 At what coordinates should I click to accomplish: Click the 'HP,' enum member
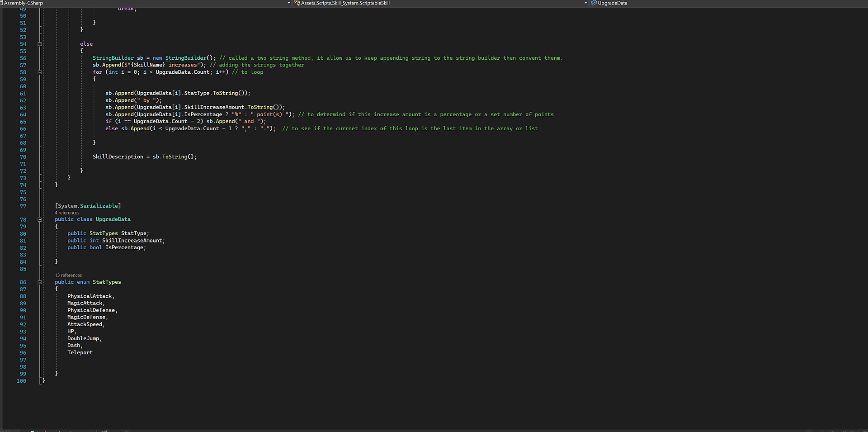72,331
